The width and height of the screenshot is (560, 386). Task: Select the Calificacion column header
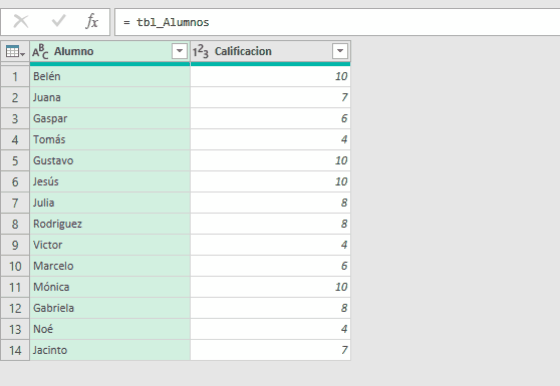(270, 51)
